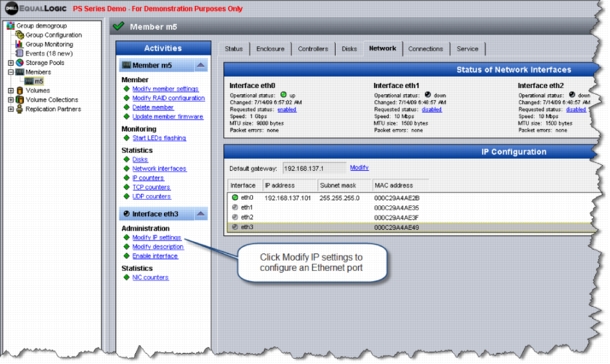This screenshot has height=364, width=610.
Task: Click the down status icon for Interface eth1
Action: coord(428,94)
